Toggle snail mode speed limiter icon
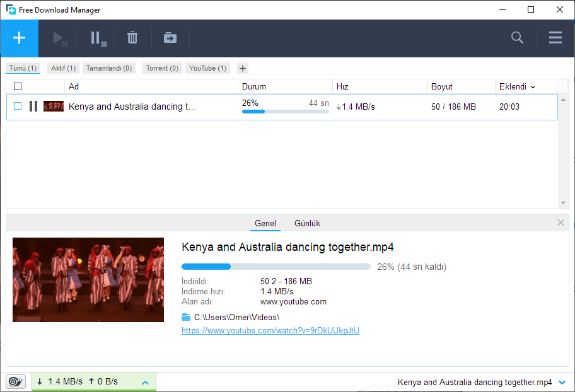This screenshot has height=392, width=575. (16, 381)
